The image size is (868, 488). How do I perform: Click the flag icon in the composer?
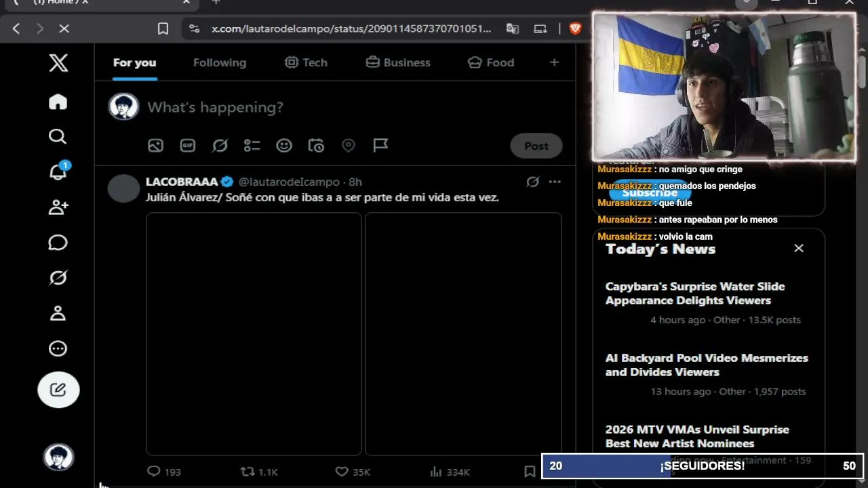pyautogui.click(x=380, y=145)
